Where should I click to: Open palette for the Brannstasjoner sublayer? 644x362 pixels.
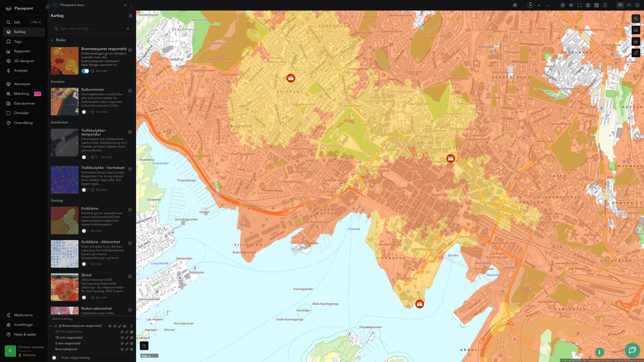coord(122,349)
